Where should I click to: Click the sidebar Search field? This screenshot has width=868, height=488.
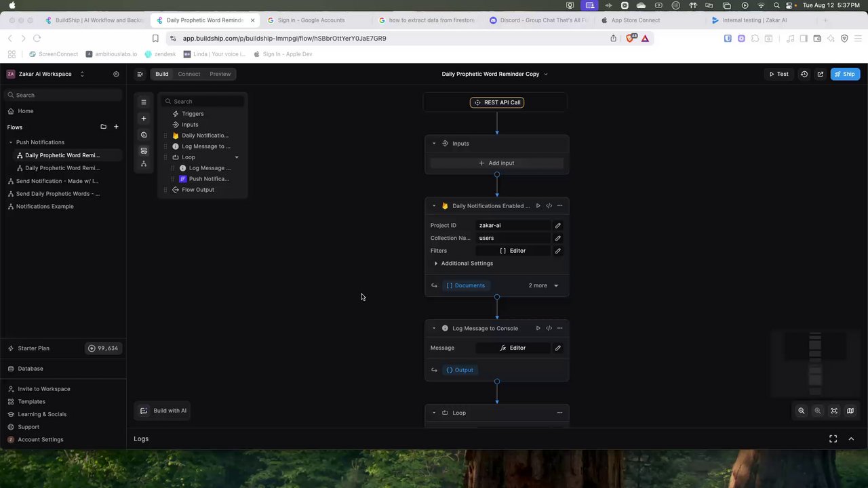[x=64, y=96]
